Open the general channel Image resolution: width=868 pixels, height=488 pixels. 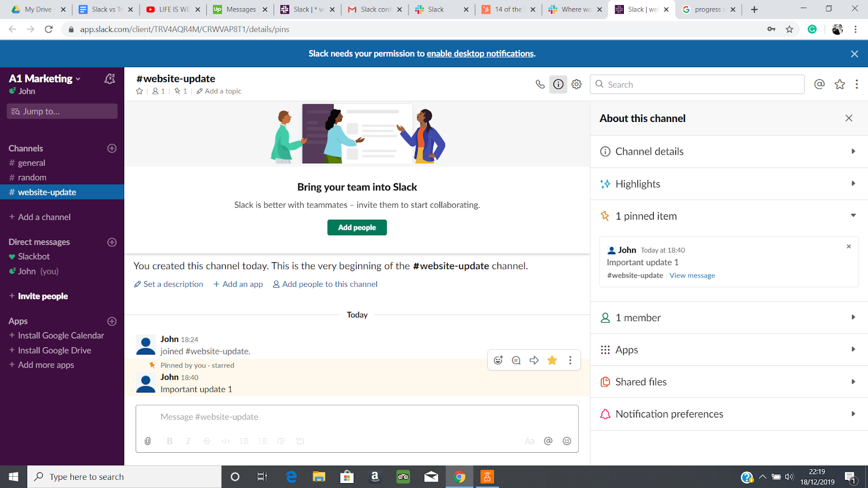[x=62, y=163]
